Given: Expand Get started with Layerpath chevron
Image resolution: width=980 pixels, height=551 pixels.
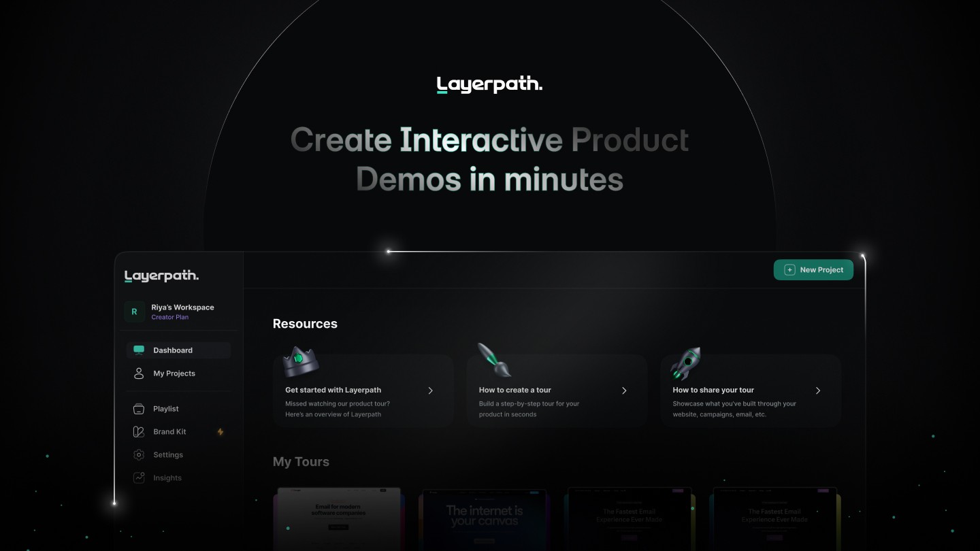Looking at the screenshot, I should tap(430, 390).
